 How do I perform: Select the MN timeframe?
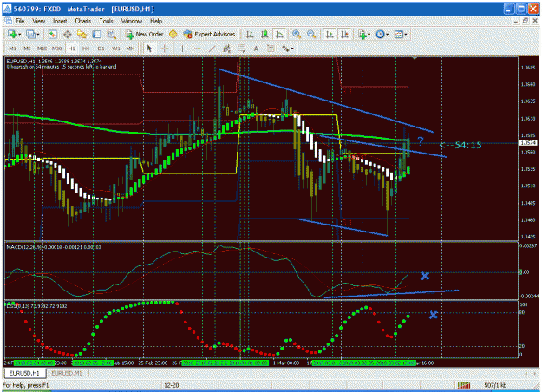pos(130,49)
